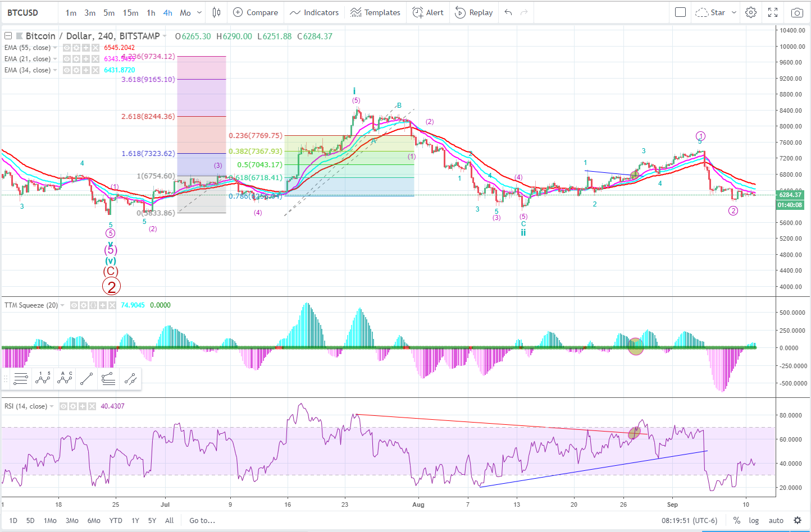Add indicator on TTM Squeeze via plus
Screen dimensions: 811x532
click(x=103, y=305)
